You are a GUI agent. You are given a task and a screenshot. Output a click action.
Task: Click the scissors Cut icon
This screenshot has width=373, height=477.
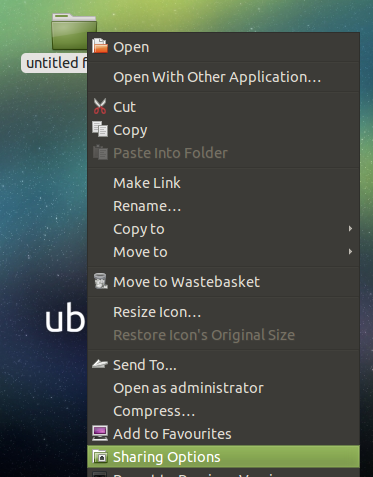point(100,106)
